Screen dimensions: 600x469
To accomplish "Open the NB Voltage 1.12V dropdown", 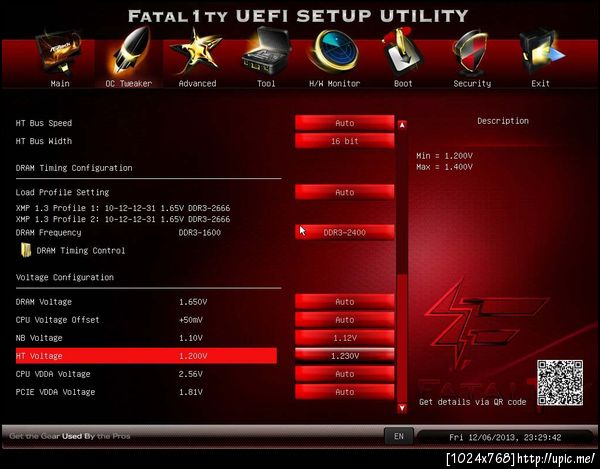I will [x=344, y=338].
